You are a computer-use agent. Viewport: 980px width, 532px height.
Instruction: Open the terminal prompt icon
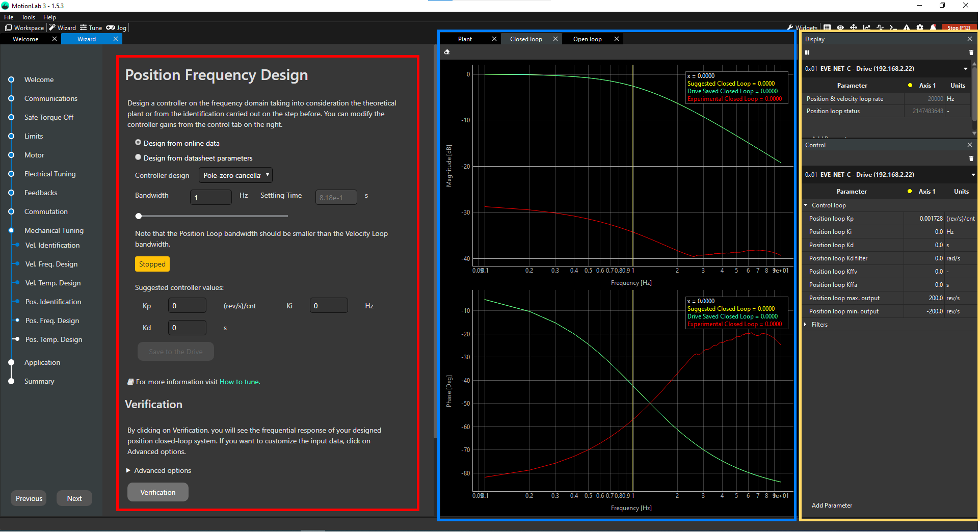point(893,28)
